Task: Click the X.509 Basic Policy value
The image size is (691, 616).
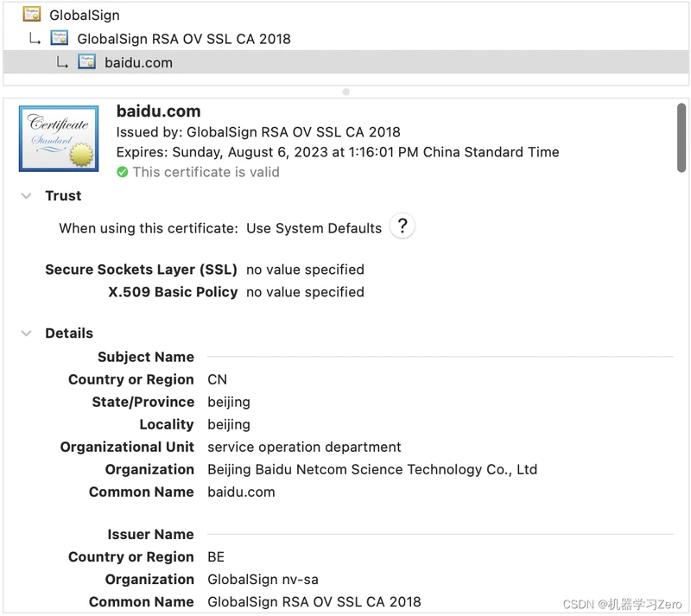Action: click(x=305, y=292)
